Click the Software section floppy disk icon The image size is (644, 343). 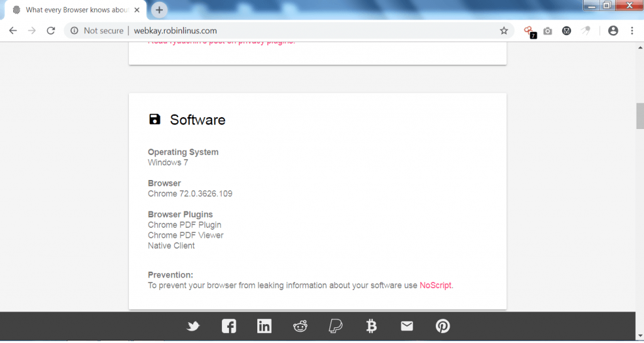[x=155, y=119]
